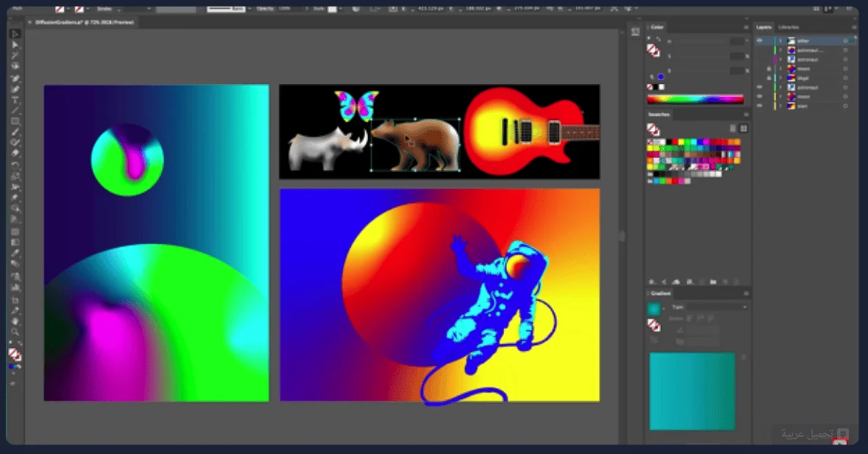The image size is (868, 454).
Task: Expand the stars layer arrow
Action: point(780,106)
